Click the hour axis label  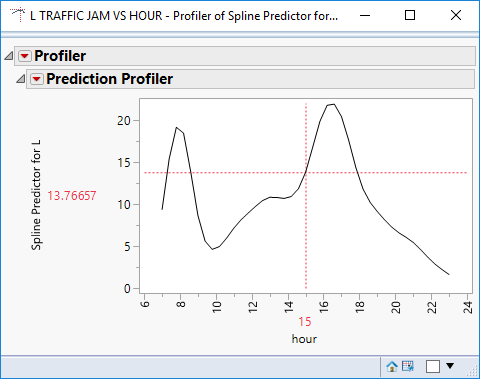(x=304, y=339)
